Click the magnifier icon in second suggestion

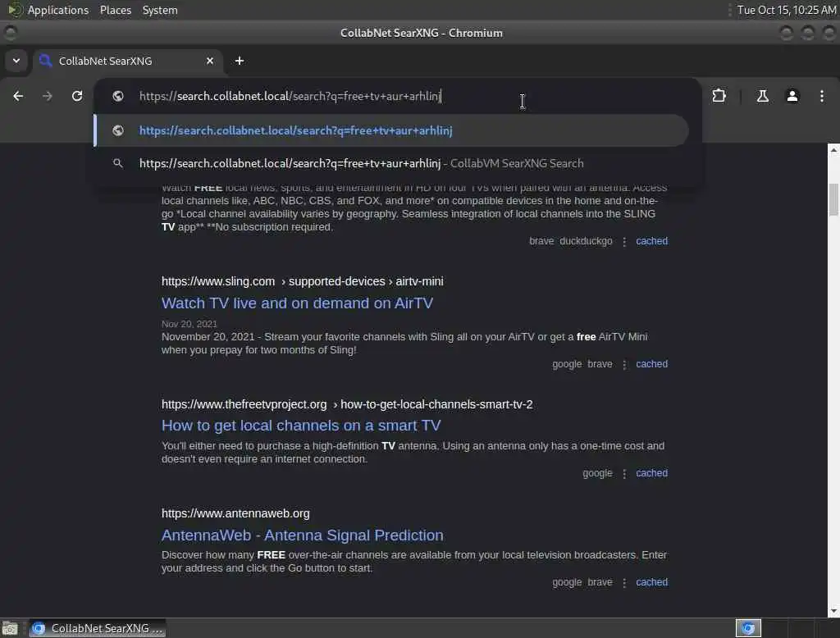click(118, 163)
